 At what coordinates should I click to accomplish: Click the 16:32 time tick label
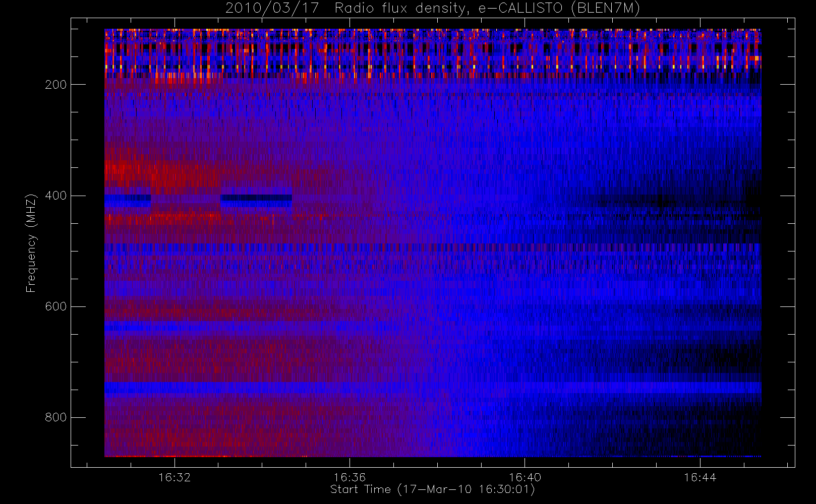[174, 477]
